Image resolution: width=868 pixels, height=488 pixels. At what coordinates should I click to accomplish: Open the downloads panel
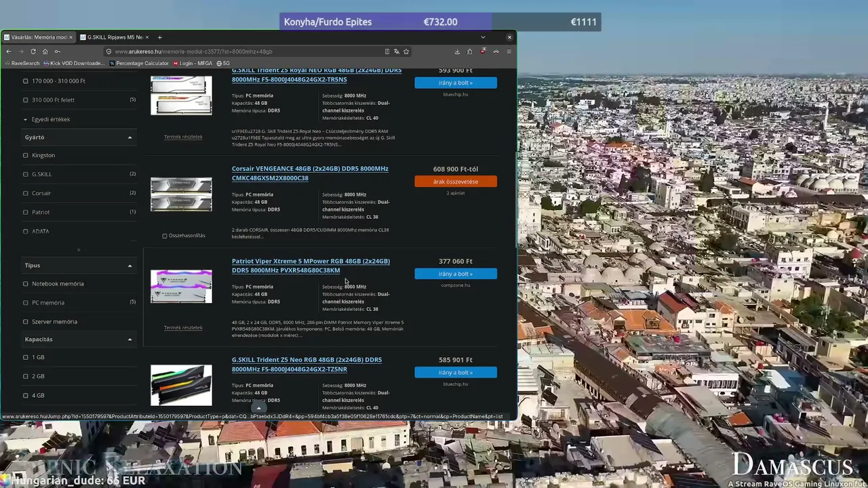pos(457,52)
